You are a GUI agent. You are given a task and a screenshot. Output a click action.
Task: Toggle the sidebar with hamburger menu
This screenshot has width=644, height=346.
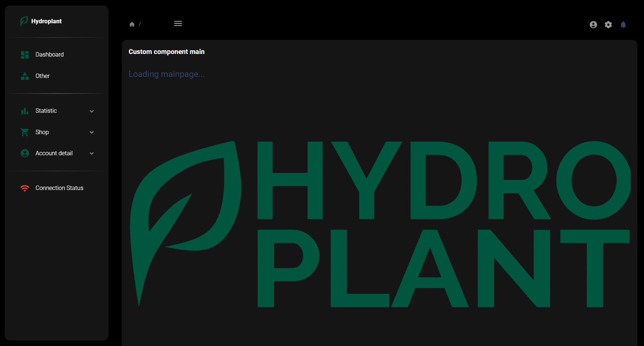point(178,23)
